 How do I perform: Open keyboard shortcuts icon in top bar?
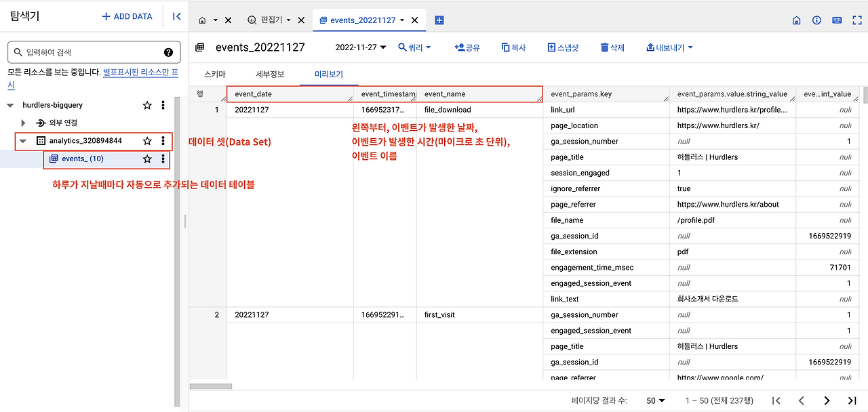tap(837, 20)
